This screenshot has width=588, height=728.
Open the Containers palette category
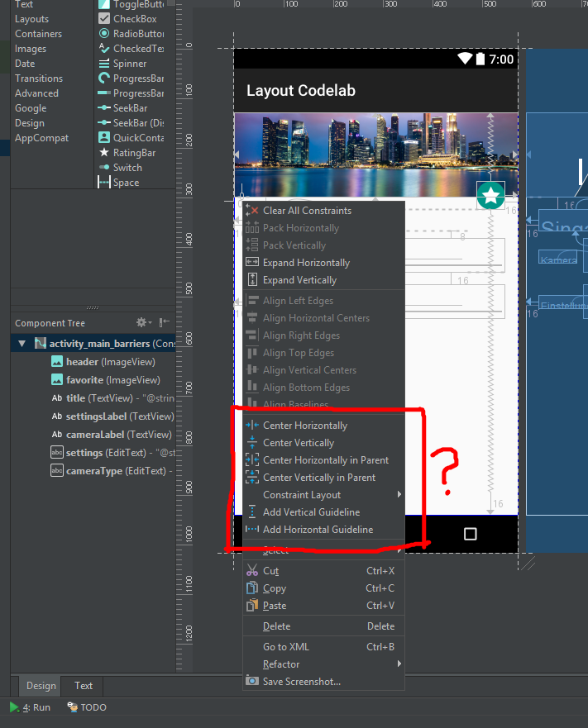(x=38, y=34)
